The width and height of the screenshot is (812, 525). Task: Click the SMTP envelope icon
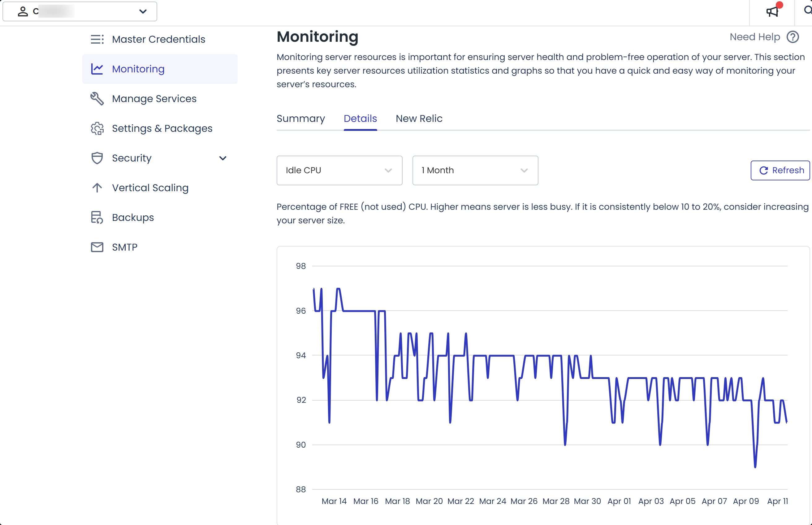[97, 247]
